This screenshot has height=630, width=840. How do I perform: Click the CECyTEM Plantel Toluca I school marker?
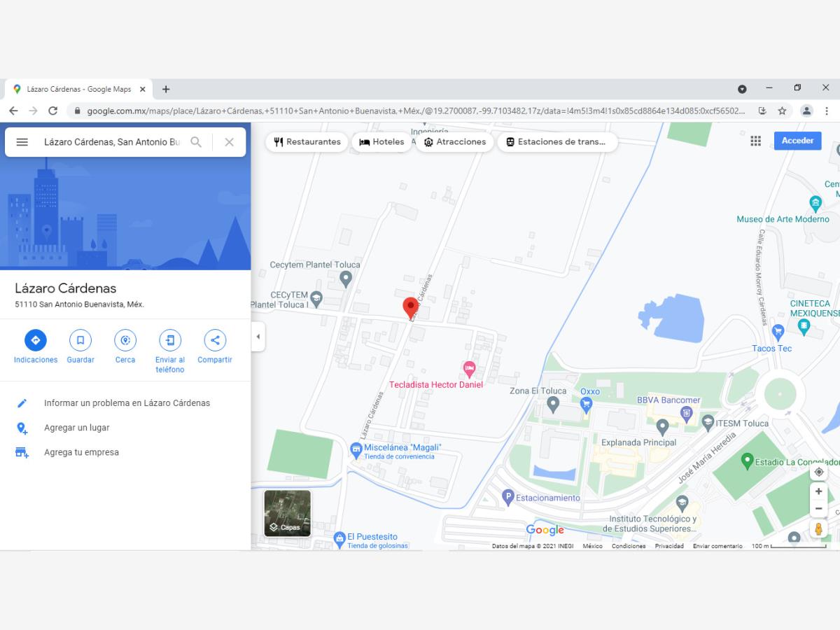pyautogui.click(x=316, y=297)
